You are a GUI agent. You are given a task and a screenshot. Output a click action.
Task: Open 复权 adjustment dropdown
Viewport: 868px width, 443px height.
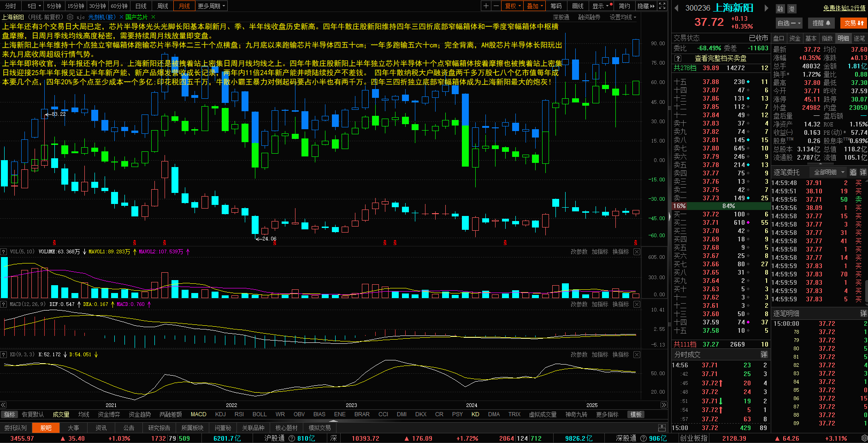(513, 6)
